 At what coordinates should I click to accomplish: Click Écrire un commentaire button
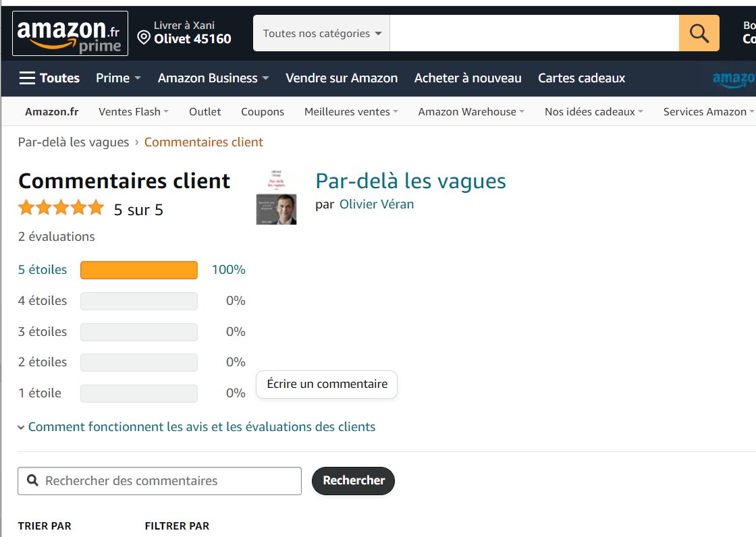[327, 384]
